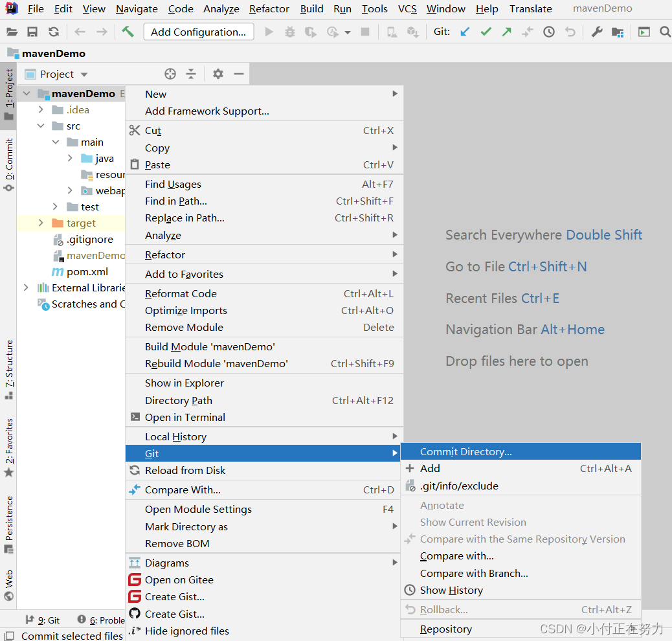Open the Project view dropdown arrow

84,74
